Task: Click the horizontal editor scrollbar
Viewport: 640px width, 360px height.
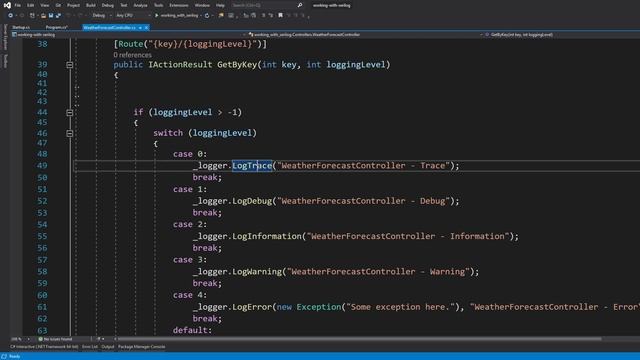Action: [x=359, y=339]
